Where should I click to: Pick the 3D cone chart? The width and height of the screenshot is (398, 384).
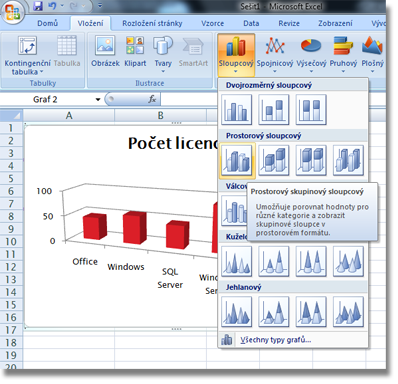(x=348, y=261)
